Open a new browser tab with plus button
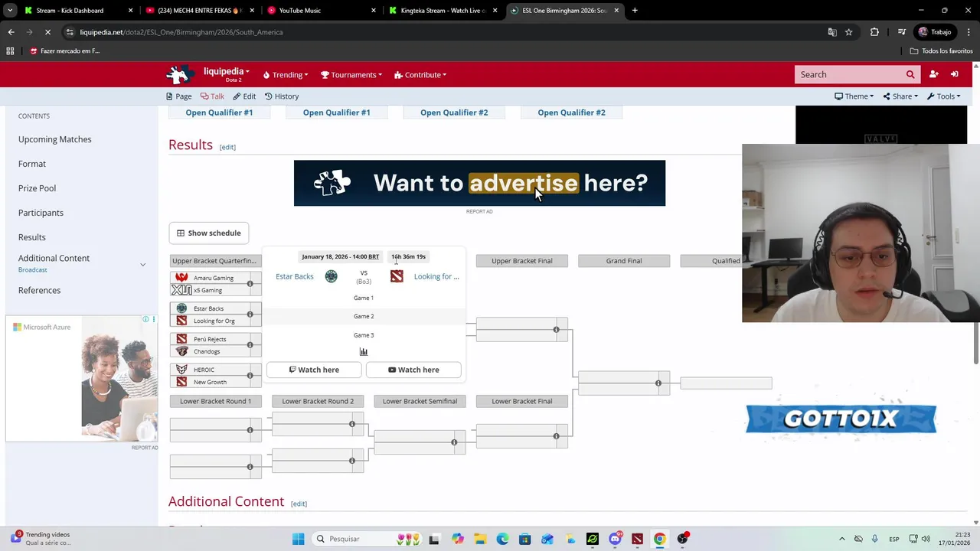This screenshot has height=551, width=980. [635, 11]
